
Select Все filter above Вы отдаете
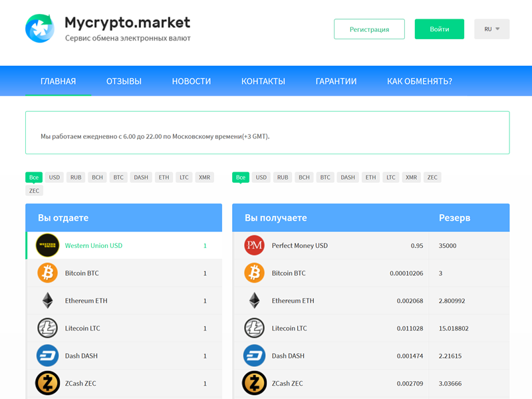click(x=34, y=177)
